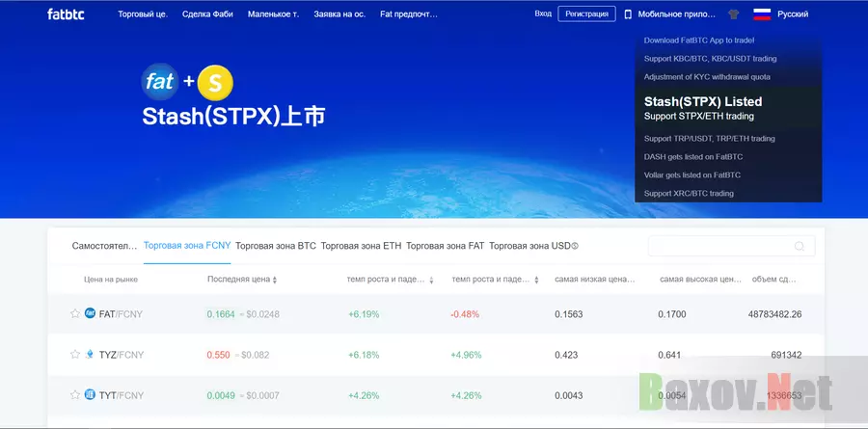The width and height of the screenshot is (868, 429).
Task: Click volume 48783482.26 in FAT row
Action: pyautogui.click(x=775, y=314)
